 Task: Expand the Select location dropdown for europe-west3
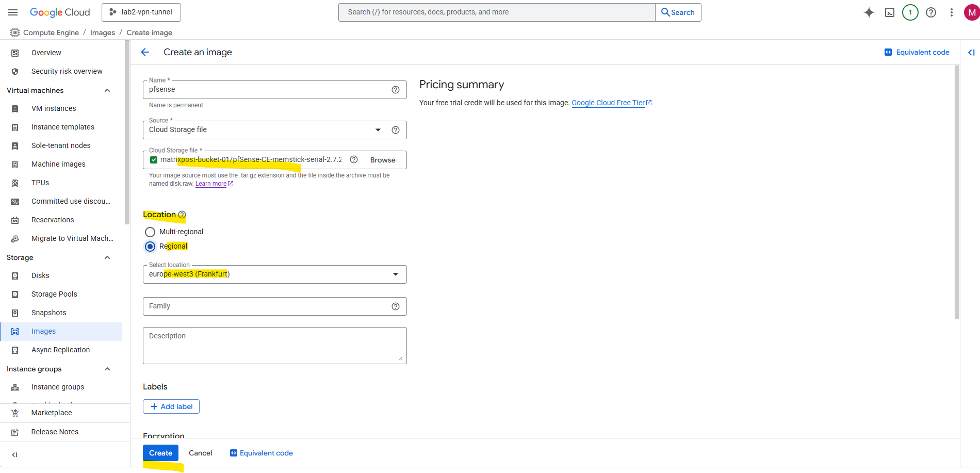[274, 274]
